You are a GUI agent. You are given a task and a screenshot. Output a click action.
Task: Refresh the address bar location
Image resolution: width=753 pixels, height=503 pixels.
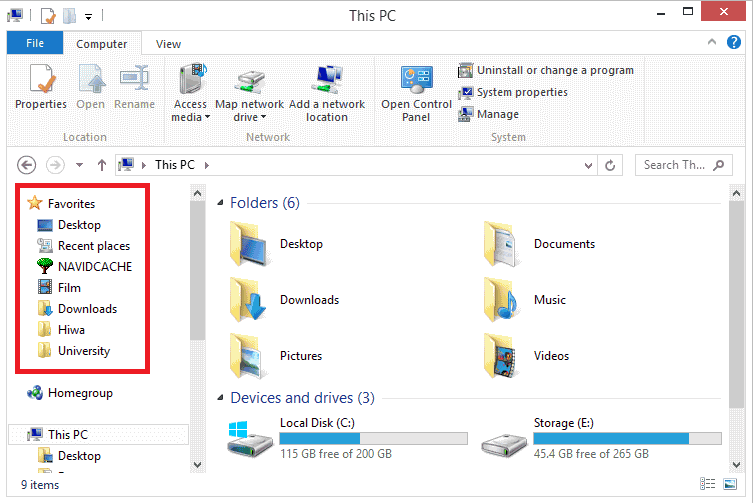coord(617,165)
